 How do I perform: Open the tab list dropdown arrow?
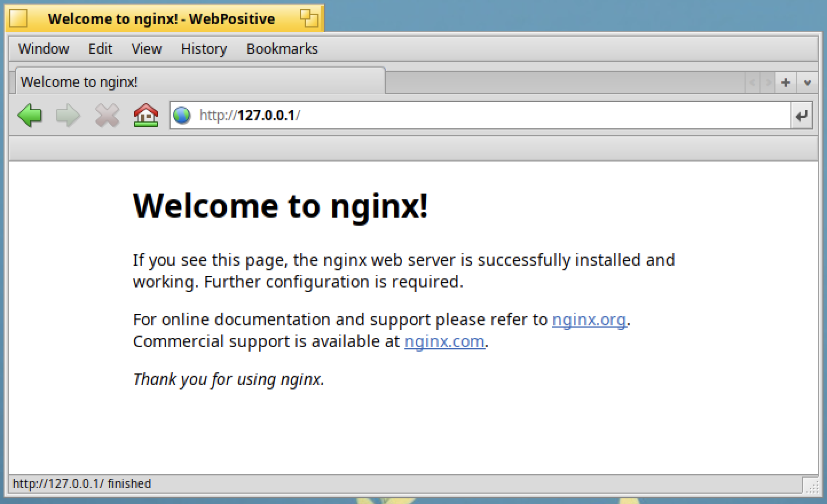[807, 82]
